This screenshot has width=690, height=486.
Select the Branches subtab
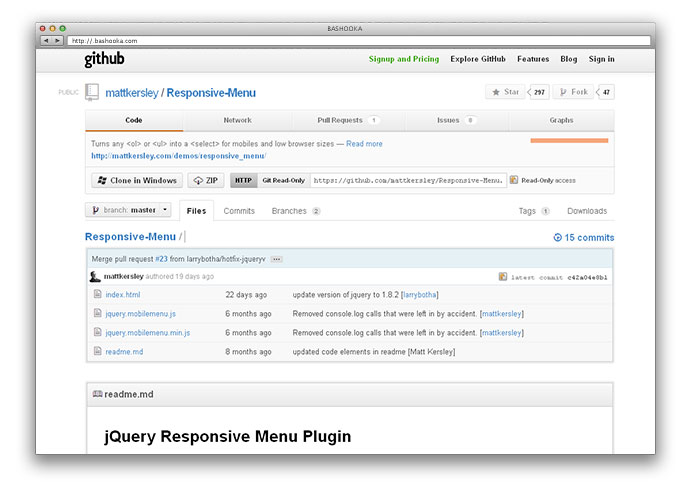coord(296,211)
